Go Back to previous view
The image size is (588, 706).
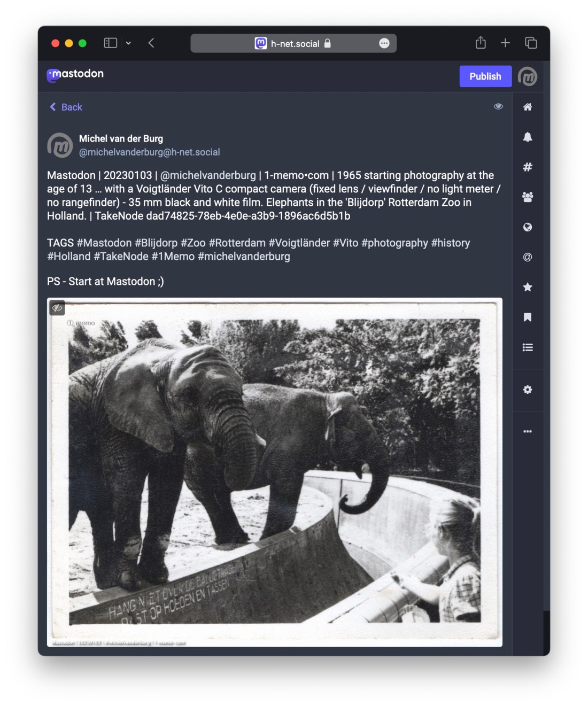point(66,107)
